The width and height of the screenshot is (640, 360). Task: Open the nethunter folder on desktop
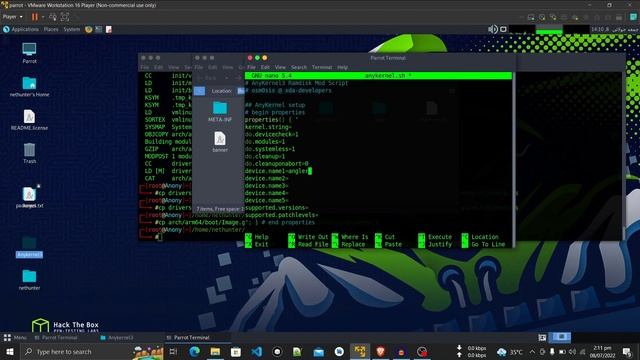point(29,280)
